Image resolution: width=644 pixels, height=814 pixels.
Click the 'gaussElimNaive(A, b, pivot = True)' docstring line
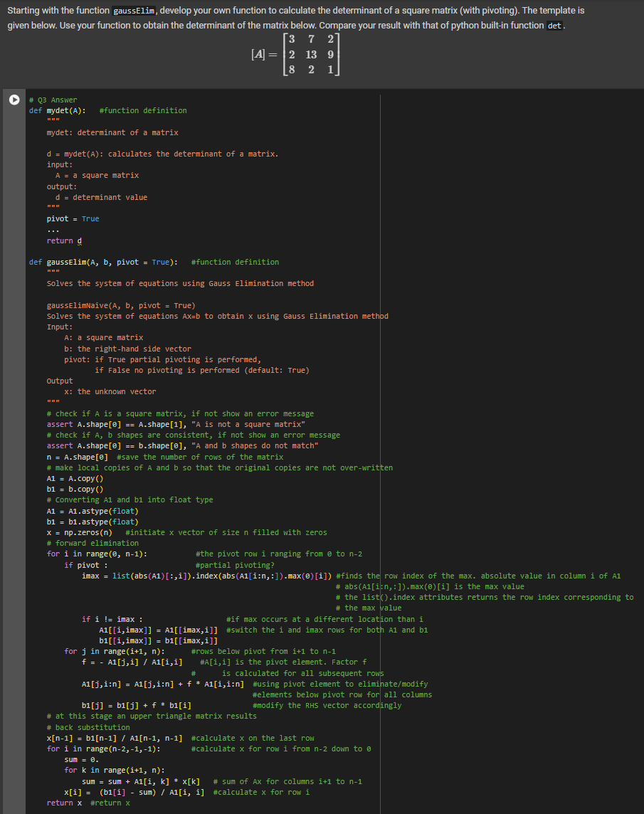pyautogui.click(x=121, y=305)
